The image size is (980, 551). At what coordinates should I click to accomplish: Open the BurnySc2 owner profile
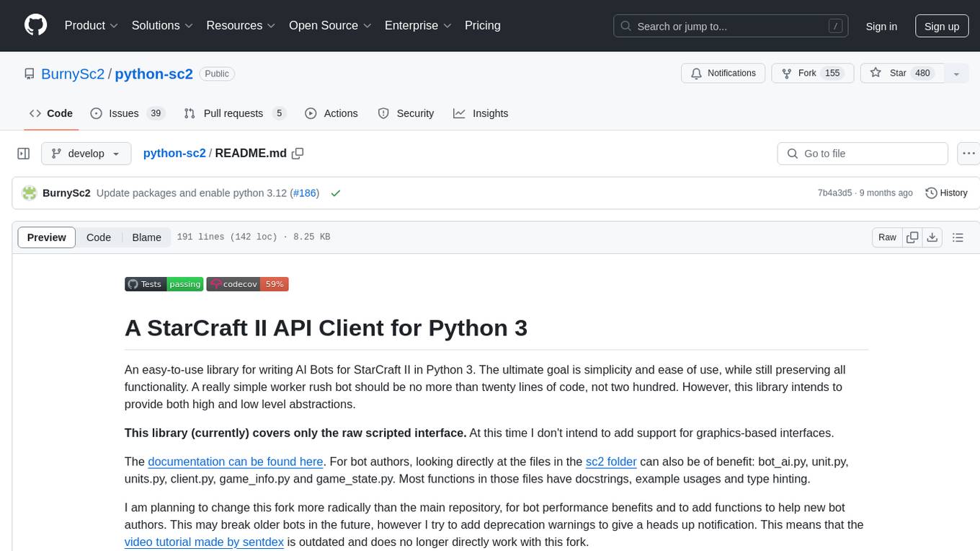pyautogui.click(x=73, y=74)
